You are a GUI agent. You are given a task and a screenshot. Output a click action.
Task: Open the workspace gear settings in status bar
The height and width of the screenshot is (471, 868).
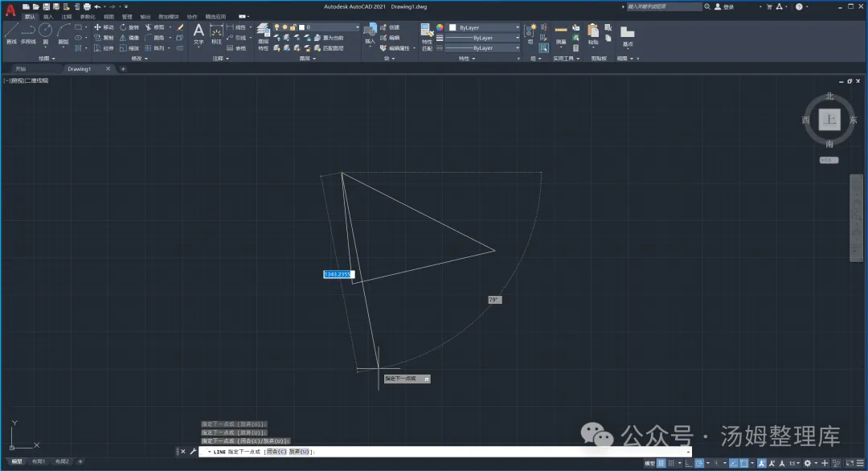[x=808, y=463]
